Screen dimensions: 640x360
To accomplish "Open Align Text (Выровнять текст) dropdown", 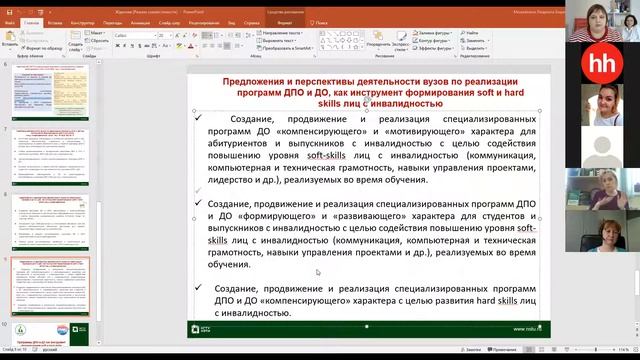I will point(276,40).
